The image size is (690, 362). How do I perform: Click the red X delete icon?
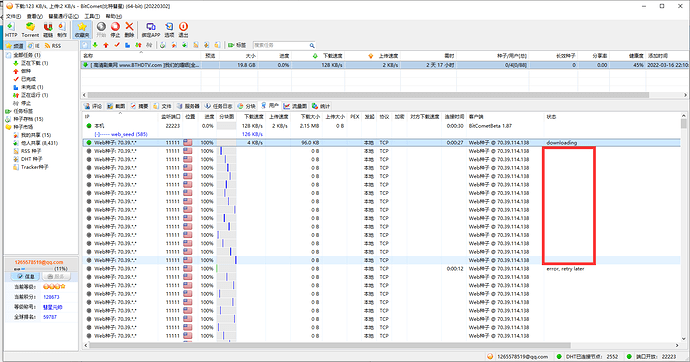tap(129, 29)
